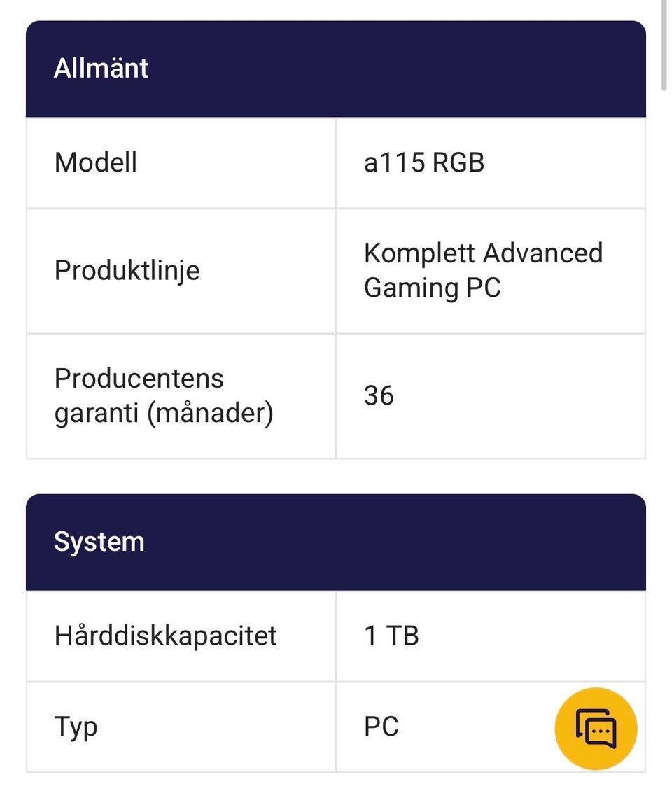Select the a115 RGB model value

point(424,162)
